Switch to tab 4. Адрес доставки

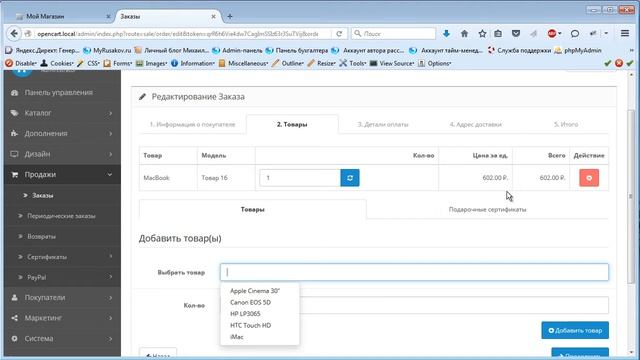tap(476, 124)
